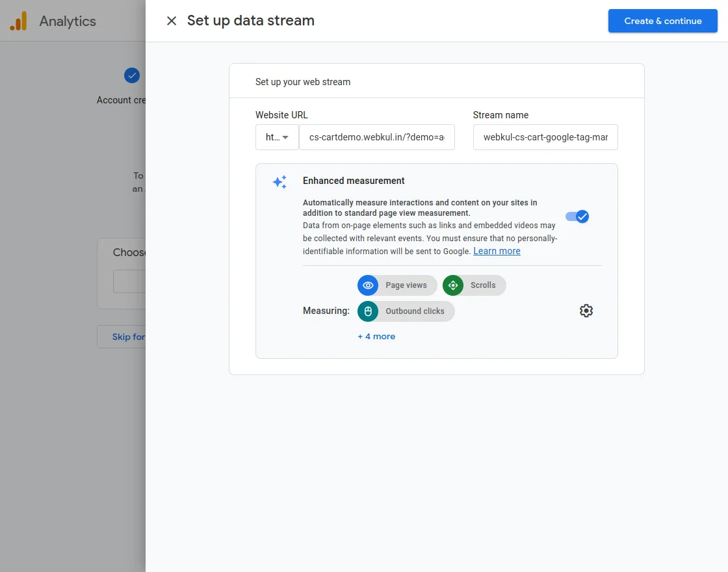Click the Outbound clicks lock-style icon

[x=368, y=311]
